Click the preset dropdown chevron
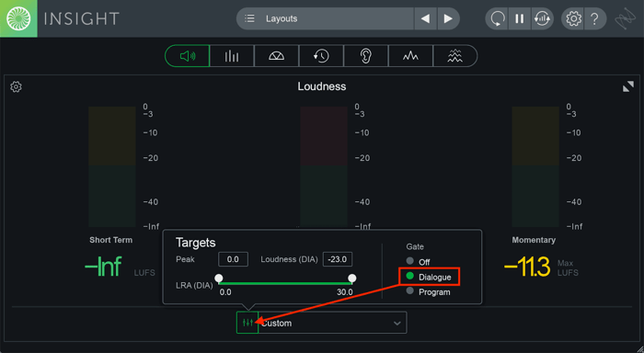The height and width of the screenshot is (353, 644). pyautogui.click(x=397, y=323)
